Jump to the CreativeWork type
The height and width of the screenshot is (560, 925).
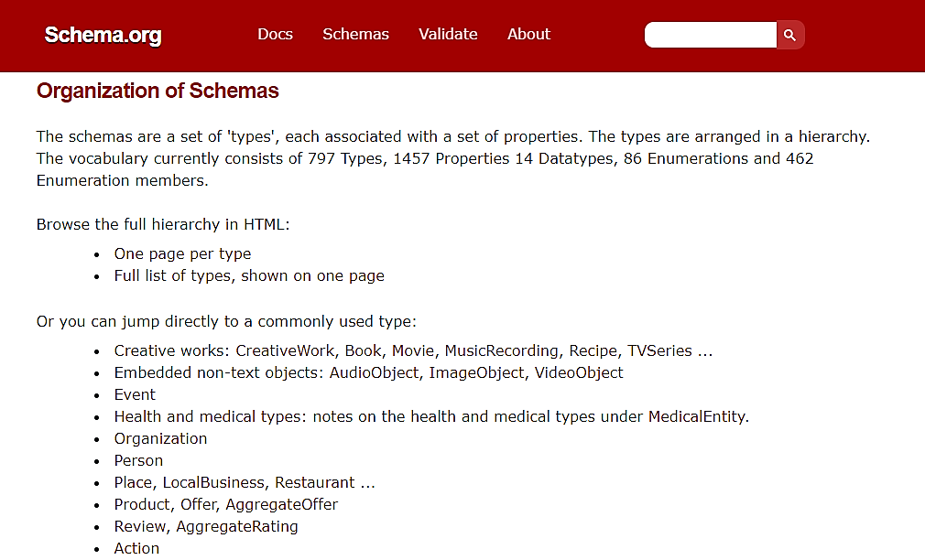(285, 350)
